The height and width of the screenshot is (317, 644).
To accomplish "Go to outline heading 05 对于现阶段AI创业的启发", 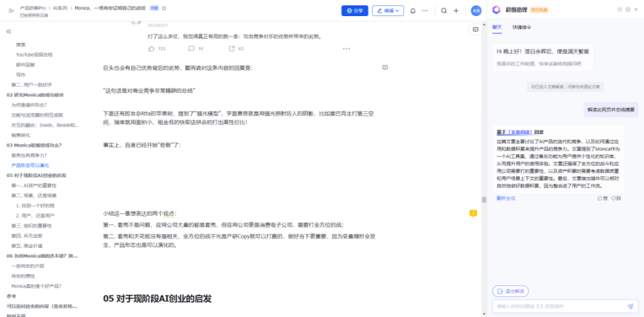I will (x=36, y=175).
